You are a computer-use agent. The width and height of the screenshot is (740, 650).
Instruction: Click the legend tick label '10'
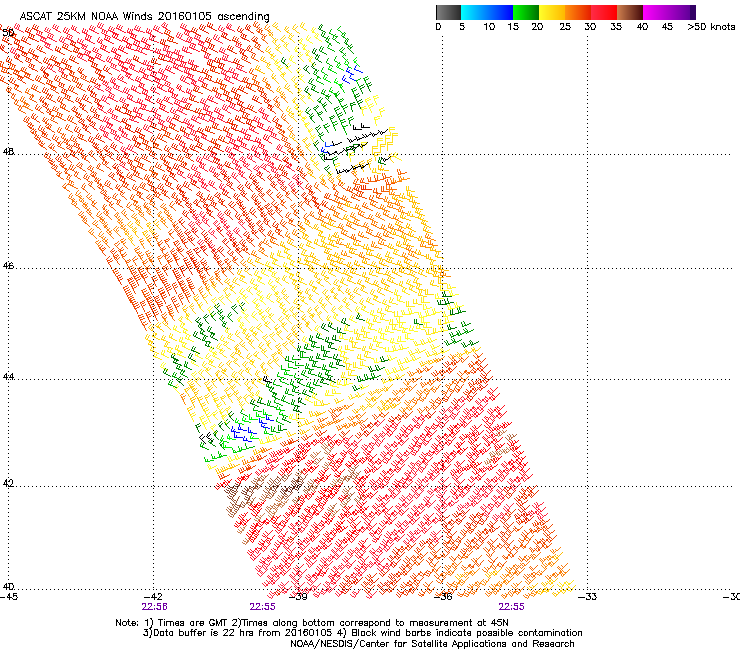click(489, 27)
